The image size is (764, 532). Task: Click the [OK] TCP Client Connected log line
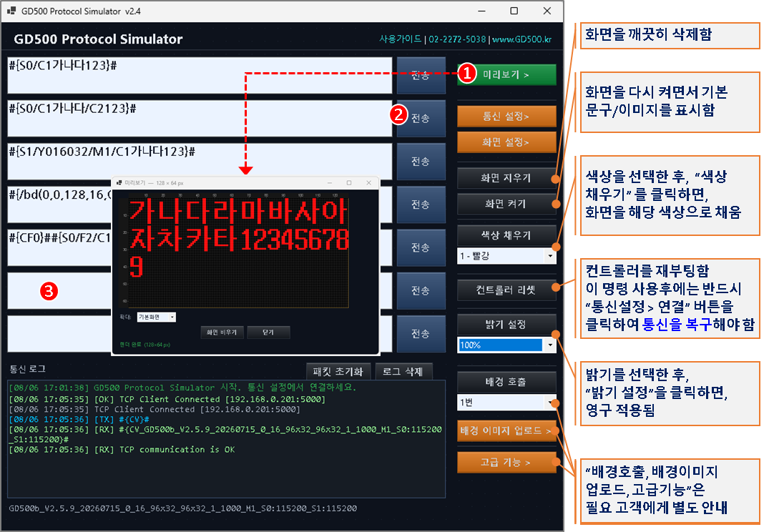pyautogui.click(x=167, y=400)
